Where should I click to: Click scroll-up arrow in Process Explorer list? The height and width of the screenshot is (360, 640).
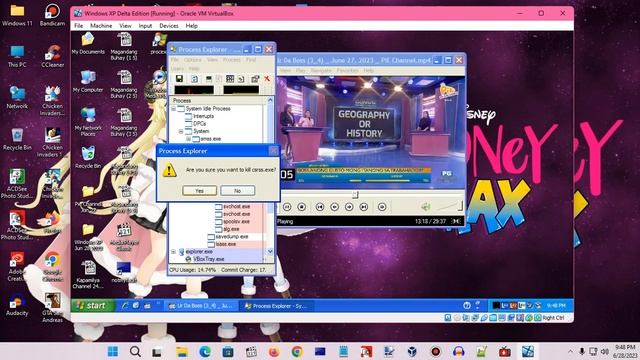point(270,100)
